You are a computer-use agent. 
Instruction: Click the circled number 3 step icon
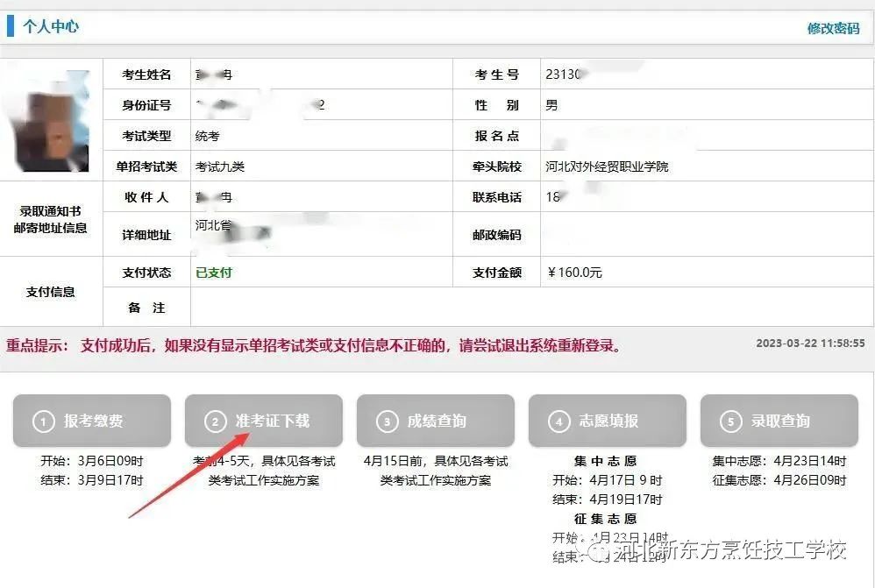tap(388, 422)
